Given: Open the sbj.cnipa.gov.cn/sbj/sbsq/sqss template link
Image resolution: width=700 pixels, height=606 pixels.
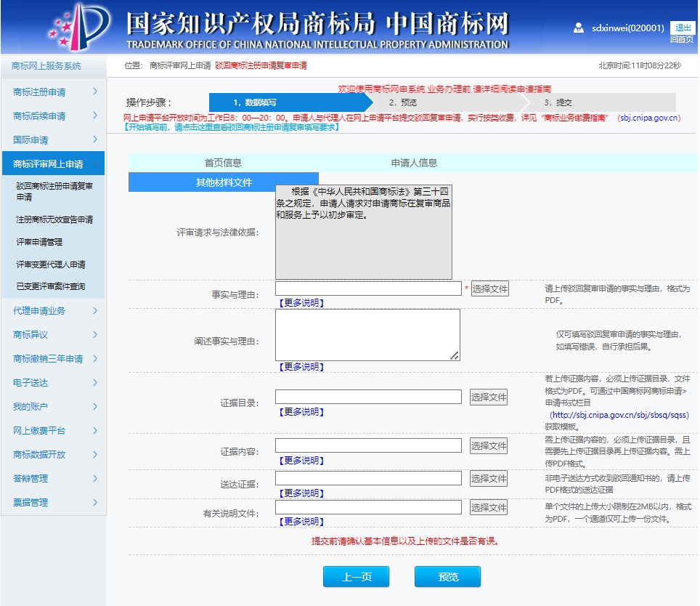Looking at the screenshot, I should click(619, 415).
